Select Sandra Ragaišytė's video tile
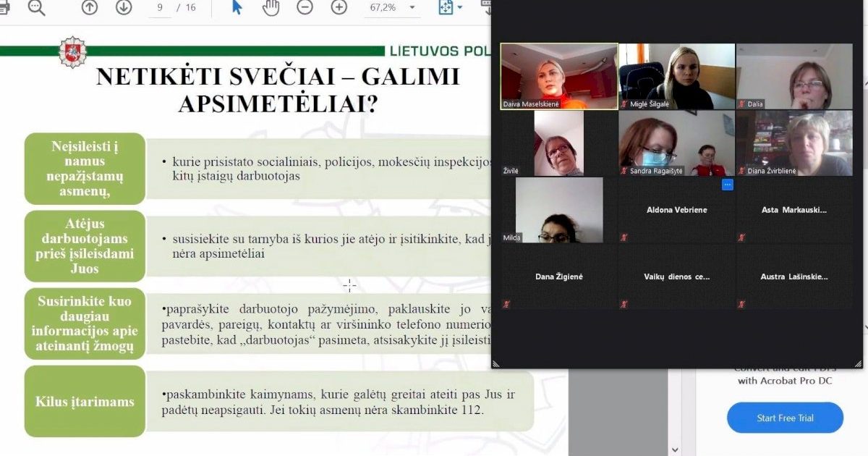868x456 pixels. (x=677, y=143)
